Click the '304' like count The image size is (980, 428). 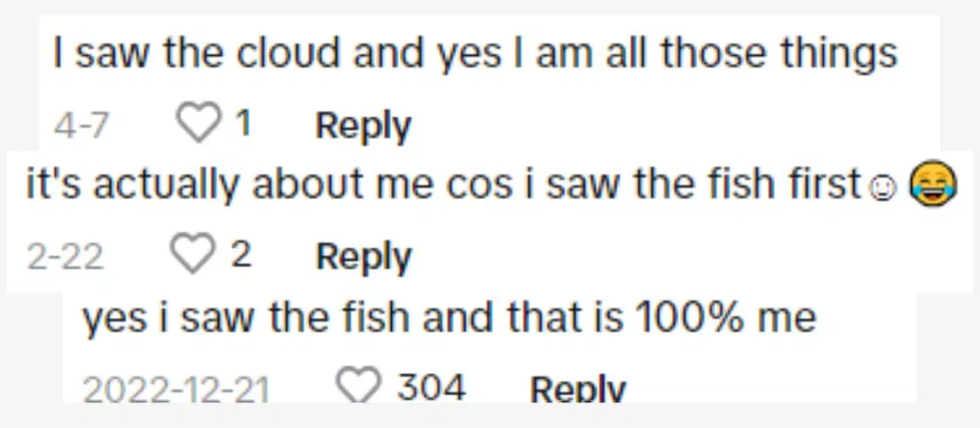[x=431, y=387]
